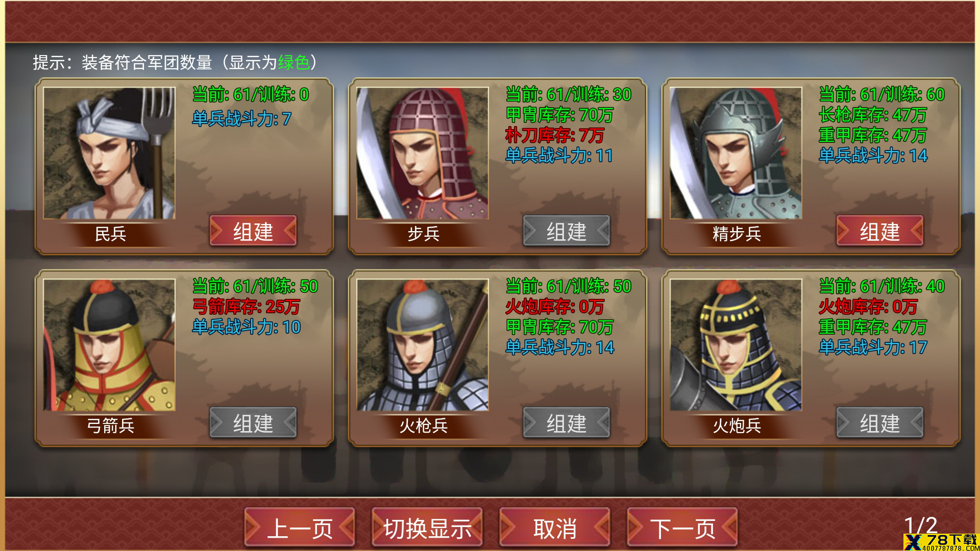
Task: Click the greyed 组建 button for 弓箭兵
Action: pyautogui.click(x=253, y=423)
